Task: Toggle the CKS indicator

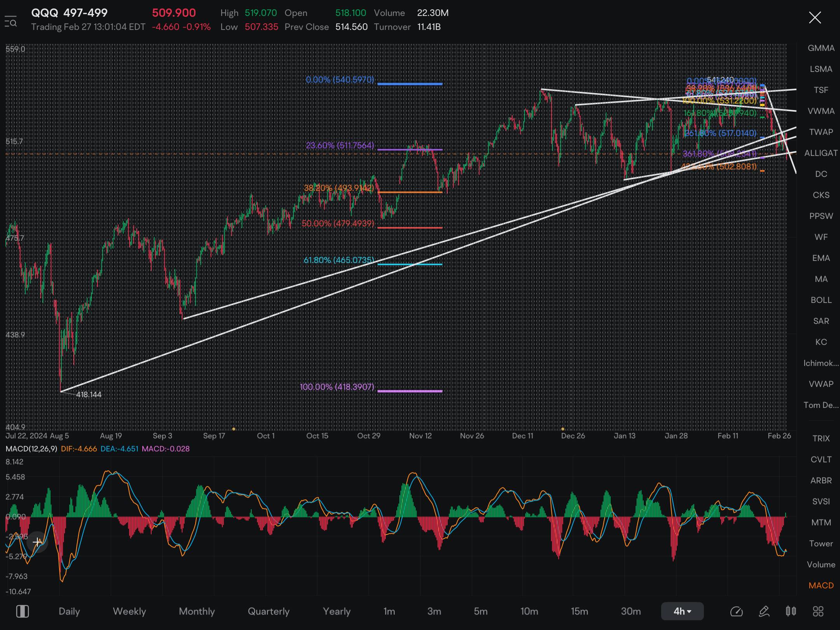Action: tap(821, 195)
